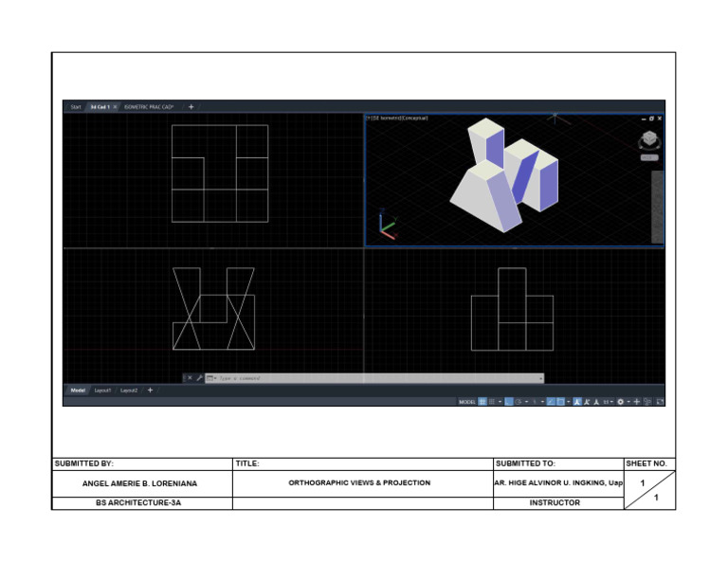Image resolution: width=728 pixels, height=563 pixels.
Task: Toggle snap mode in status bar
Action: [492, 402]
